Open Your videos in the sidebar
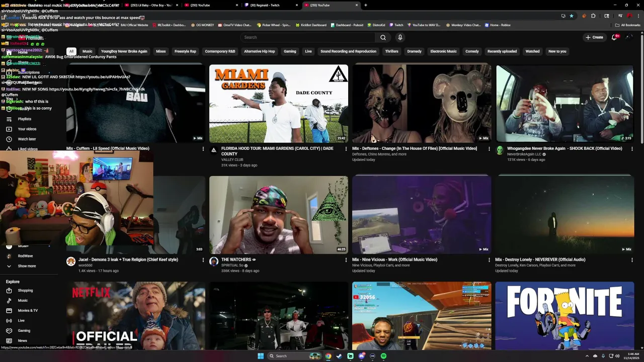Viewport: 644px width, 362px height. pyautogui.click(x=27, y=129)
